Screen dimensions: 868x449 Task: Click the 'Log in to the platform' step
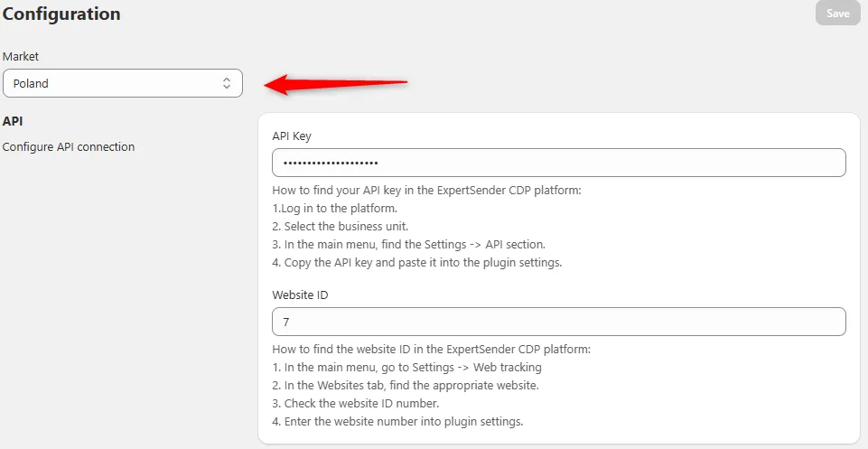point(335,209)
